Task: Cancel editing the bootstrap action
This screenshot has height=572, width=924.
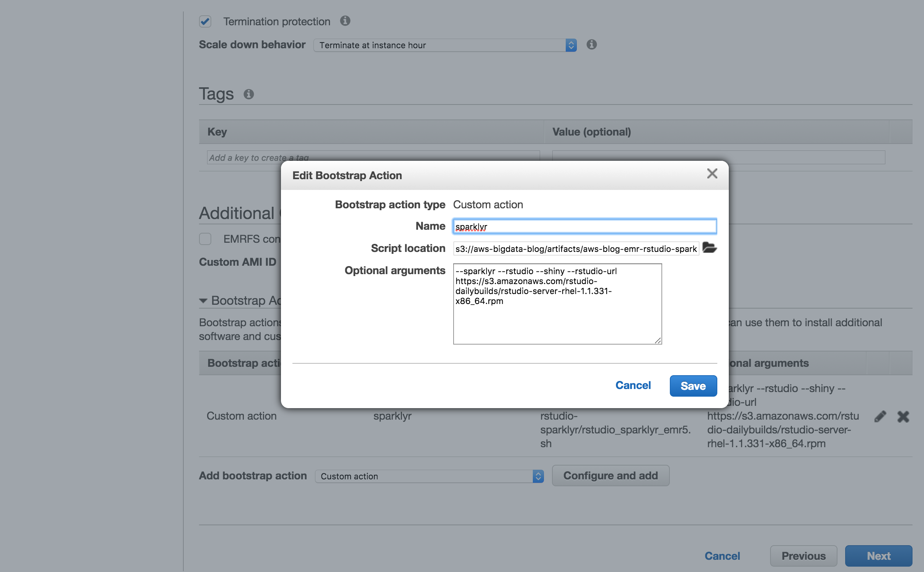Action: (x=633, y=385)
